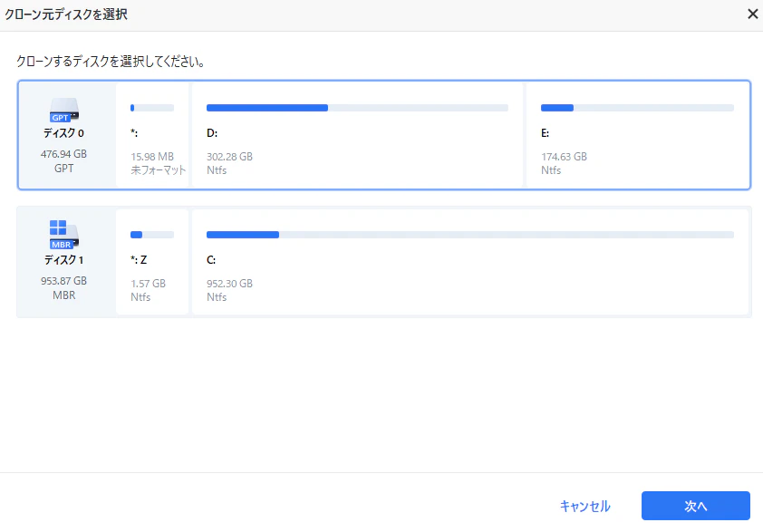Click the 953.87 GB disk size
The width and height of the screenshot is (763, 532).
(x=63, y=281)
